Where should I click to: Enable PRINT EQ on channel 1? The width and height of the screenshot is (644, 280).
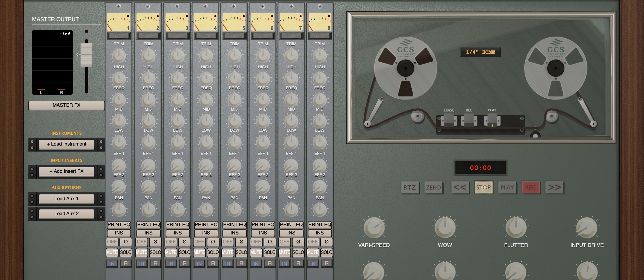(119, 225)
